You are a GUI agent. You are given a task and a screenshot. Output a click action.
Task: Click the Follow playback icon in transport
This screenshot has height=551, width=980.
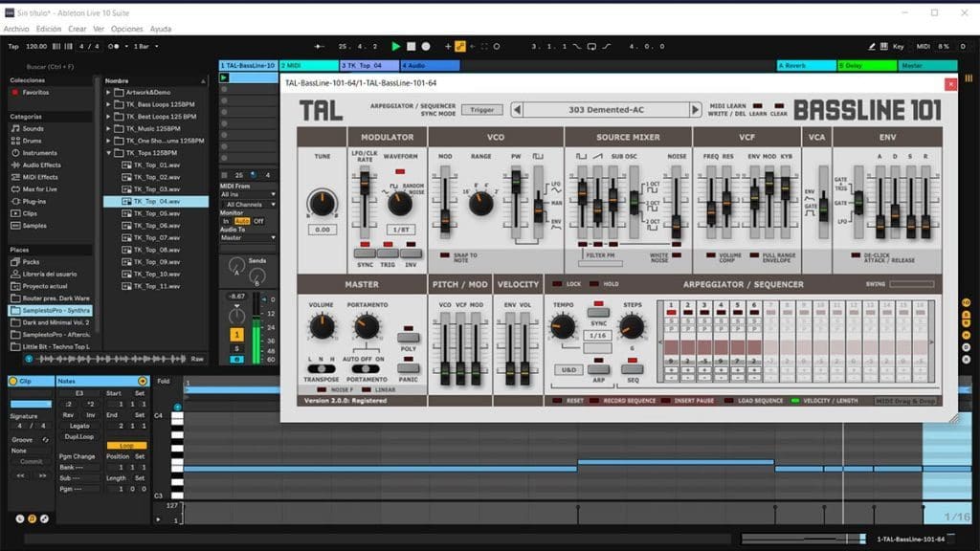tap(318, 46)
